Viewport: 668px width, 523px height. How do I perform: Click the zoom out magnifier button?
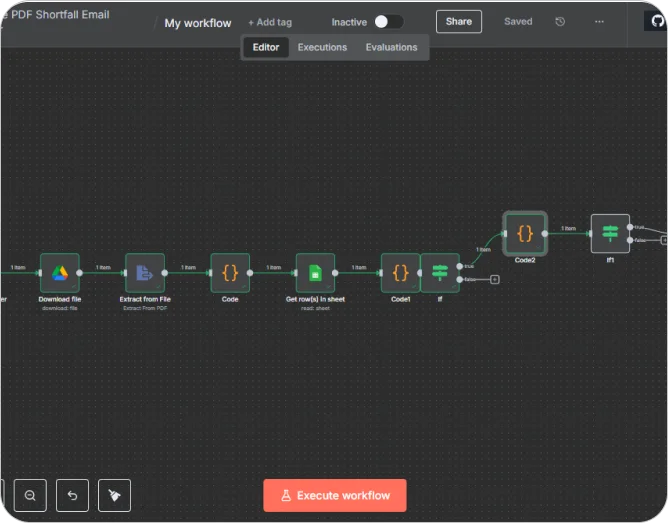pos(30,495)
